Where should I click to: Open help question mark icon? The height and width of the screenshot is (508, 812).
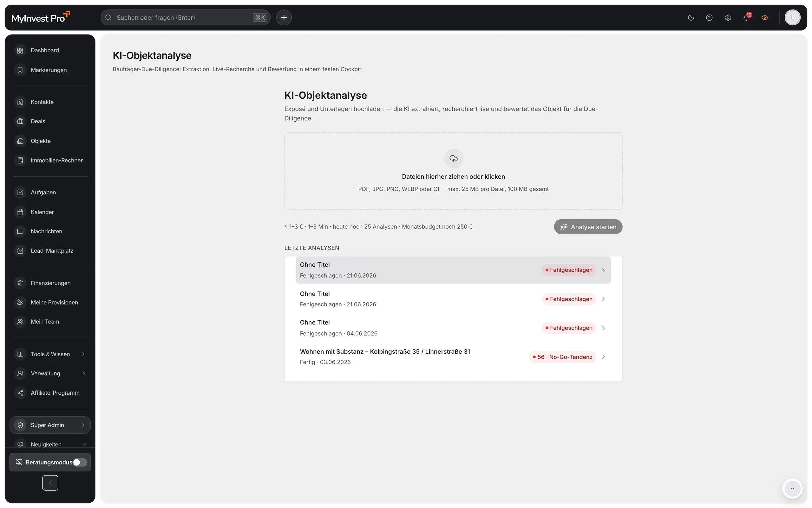[x=709, y=17]
